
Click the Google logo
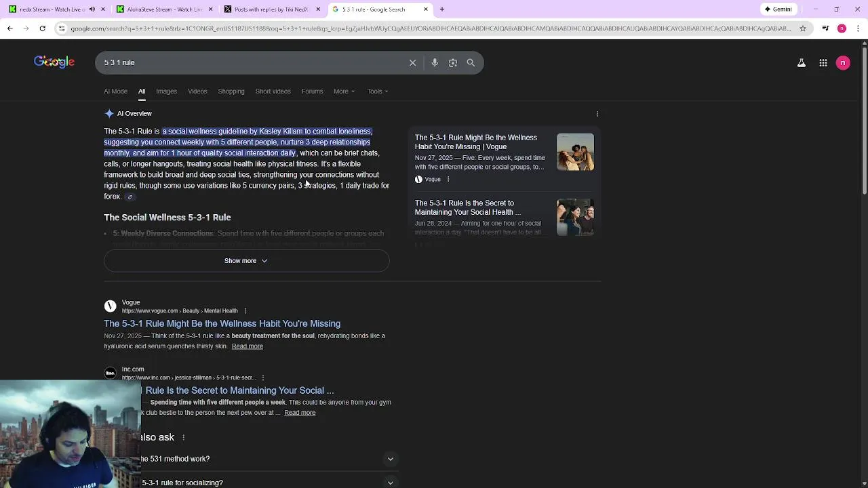[54, 62]
